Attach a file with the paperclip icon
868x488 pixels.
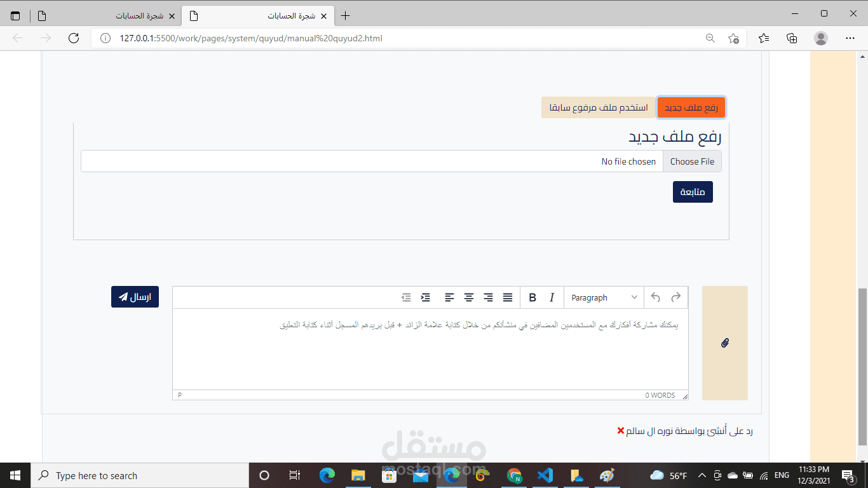[725, 343]
